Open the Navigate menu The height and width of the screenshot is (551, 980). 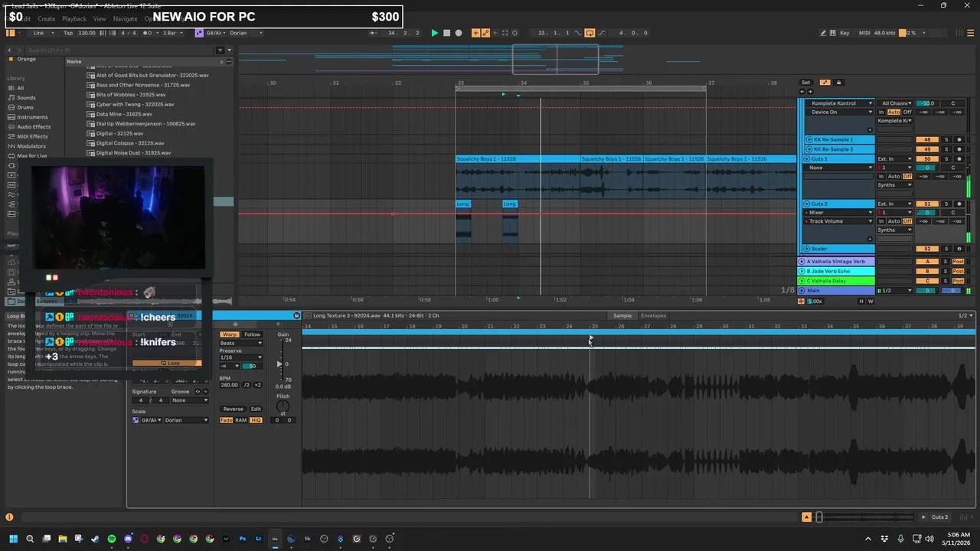pyautogui.click(x=125, y=18)
